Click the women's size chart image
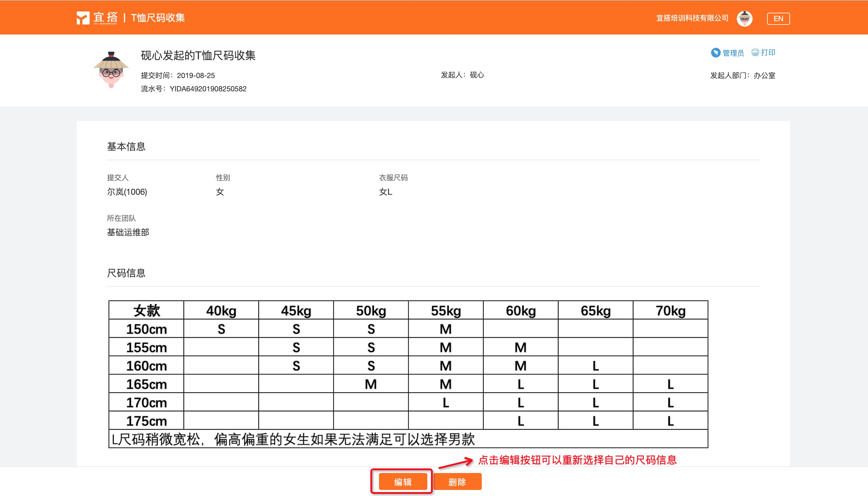This screenshot has height=496, width=868. [408, 374]
